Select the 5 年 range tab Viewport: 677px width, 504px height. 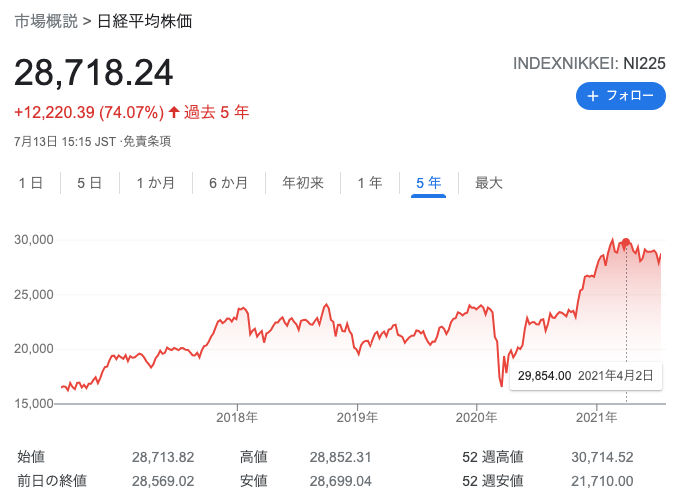point(428,183)
